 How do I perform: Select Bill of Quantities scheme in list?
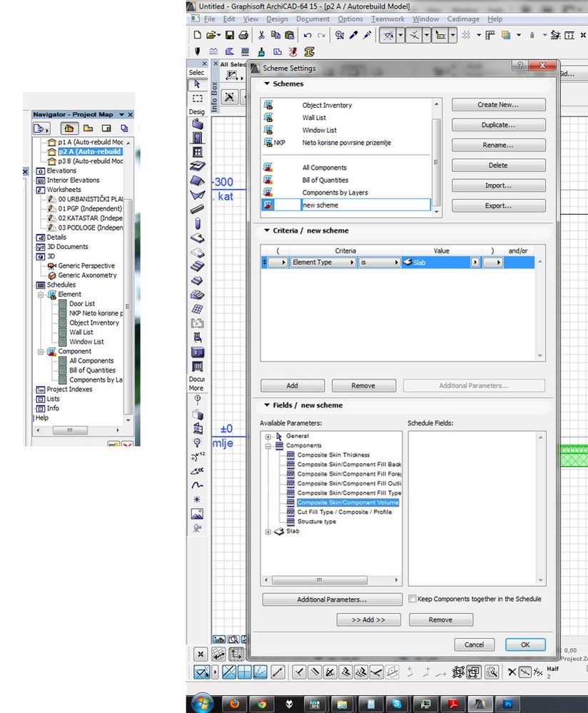click(325, 181)
